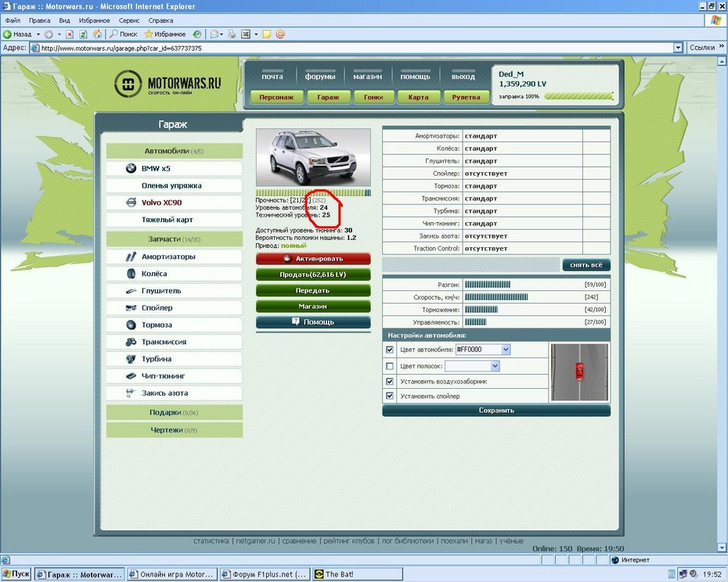Viewport: 728px width, 582px height.
Task: Open Back button history dropdown arrow
Action: pos(38,34)
